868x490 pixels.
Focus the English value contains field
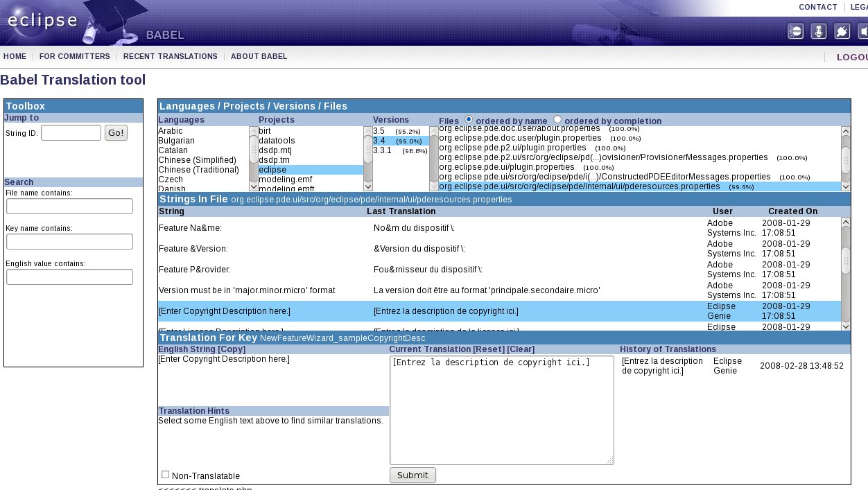[69, 277]
